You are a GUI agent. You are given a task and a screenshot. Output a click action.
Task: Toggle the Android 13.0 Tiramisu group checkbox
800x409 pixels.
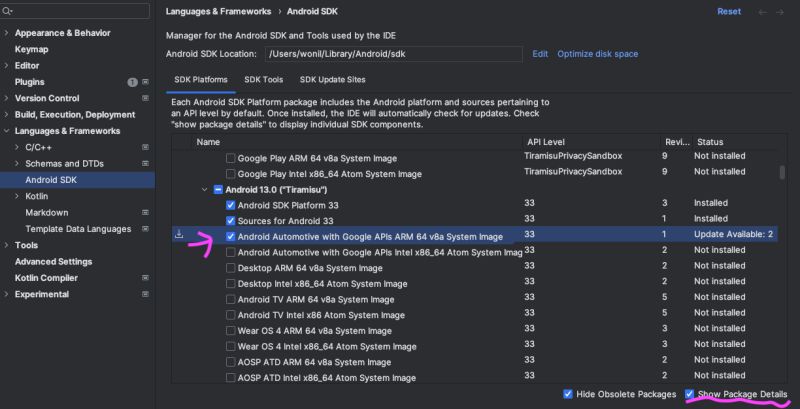[218, 190]
